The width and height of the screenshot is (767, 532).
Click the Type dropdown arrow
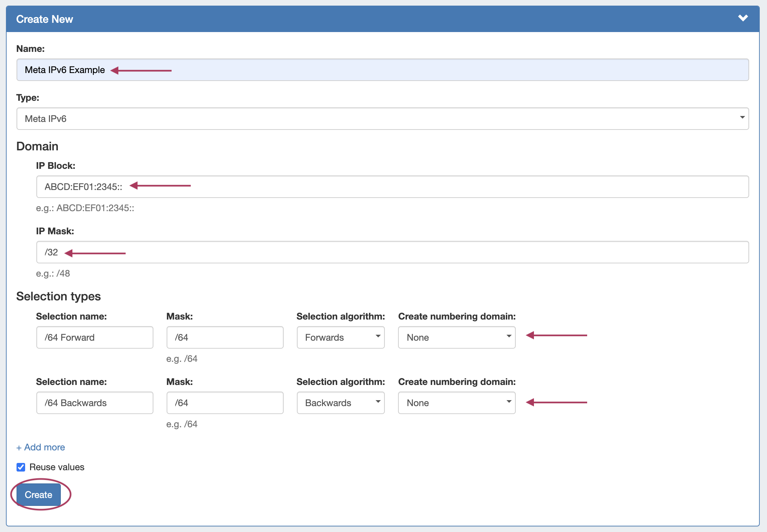[742, 117]
